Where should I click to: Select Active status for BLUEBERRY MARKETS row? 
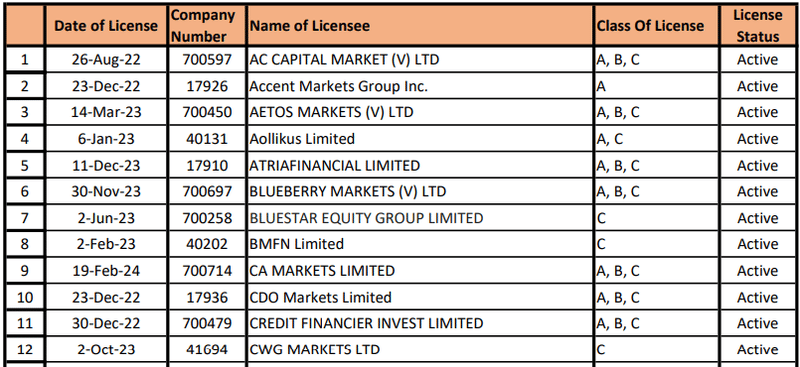tap(758, 191)
